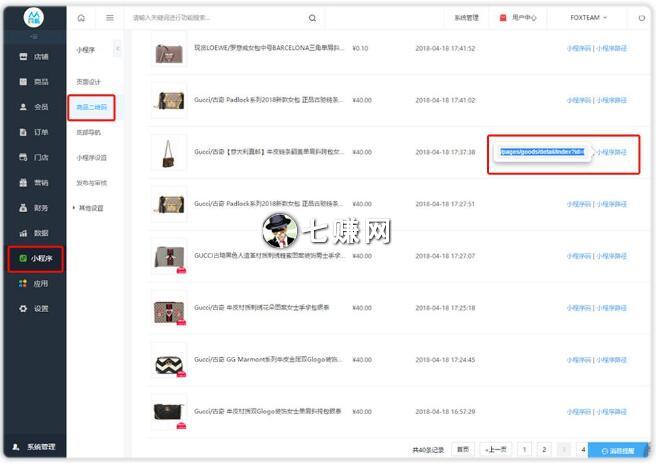Open the FOXTEAM account dropdown
This screenshot has width=656, height=463.
click(590, 18)
